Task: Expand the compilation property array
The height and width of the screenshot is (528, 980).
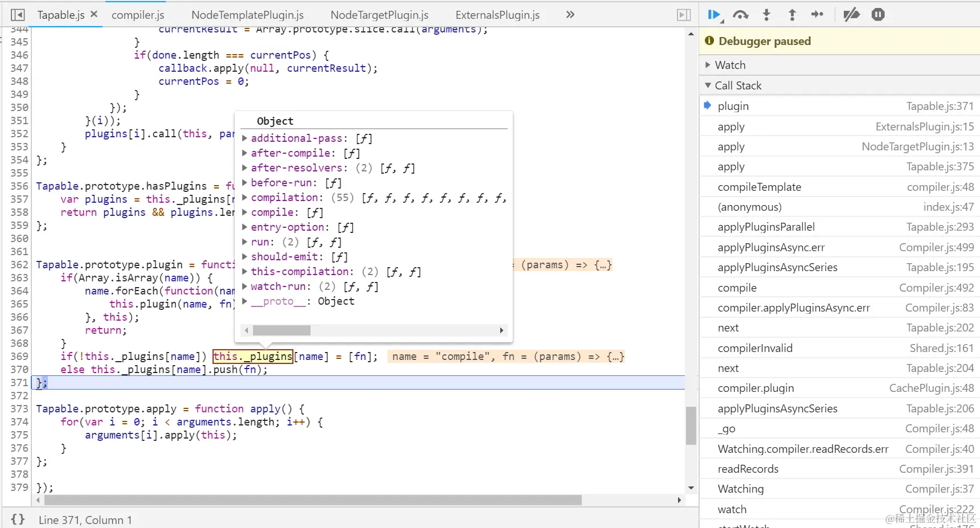Action: point(244,198)
